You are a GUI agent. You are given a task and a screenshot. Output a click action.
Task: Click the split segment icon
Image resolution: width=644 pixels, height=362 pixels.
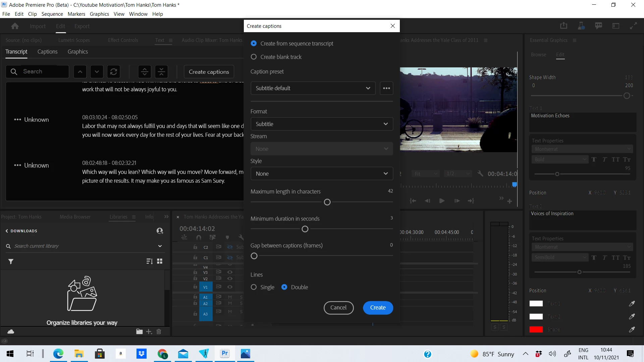coord(145,72)
